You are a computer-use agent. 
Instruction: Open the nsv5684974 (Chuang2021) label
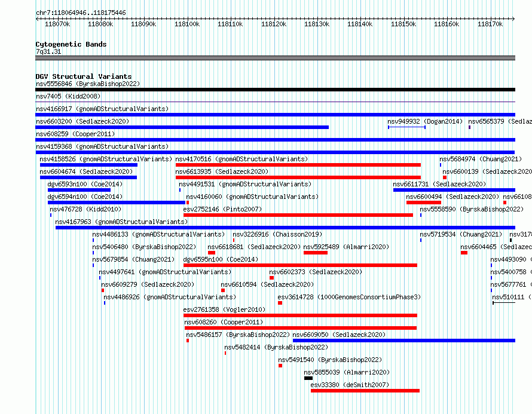click(481, 159)
